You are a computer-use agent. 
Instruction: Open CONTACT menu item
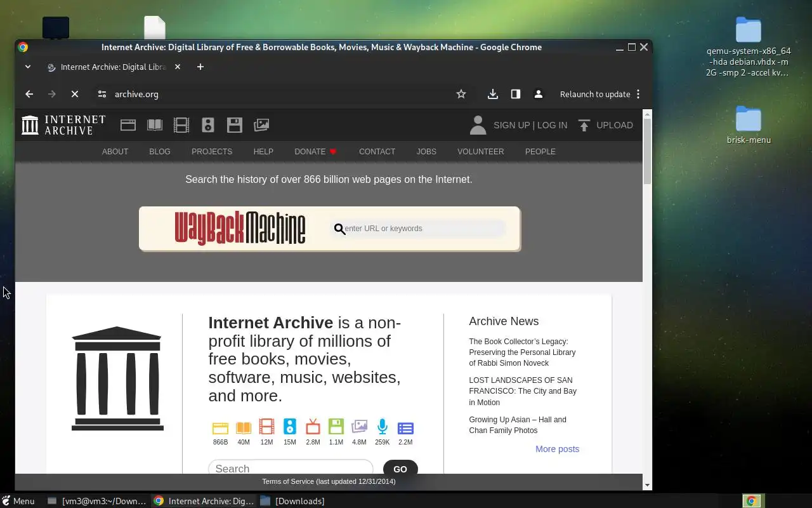point(377,152)
